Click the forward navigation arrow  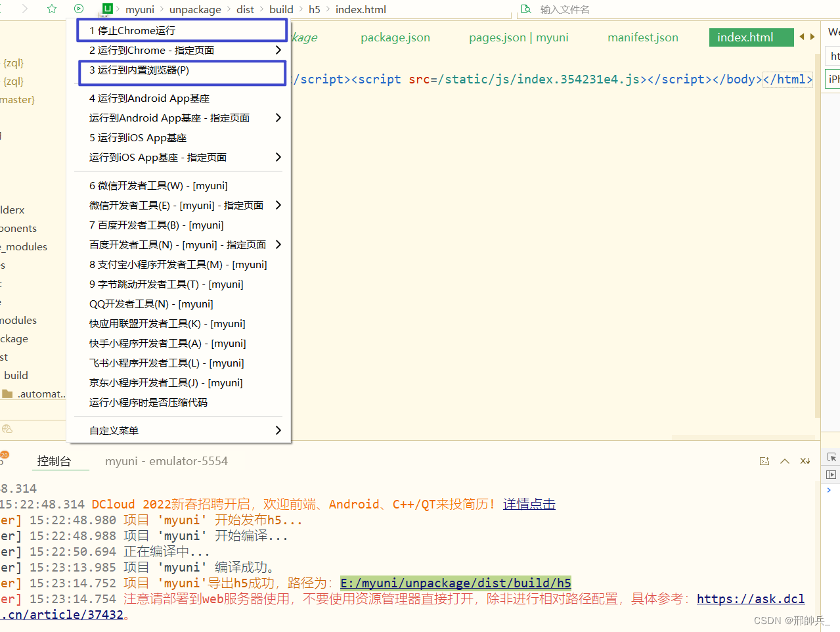[24, 9]
